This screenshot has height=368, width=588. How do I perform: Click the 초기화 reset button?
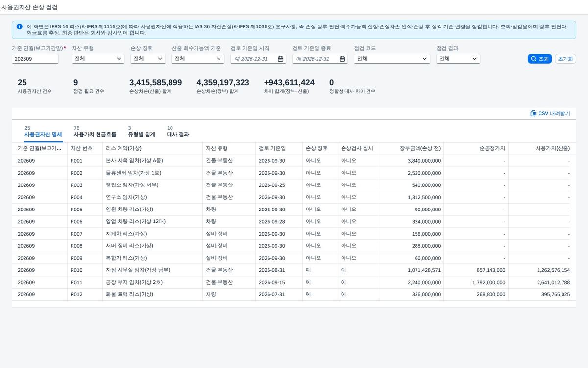pyautogui.click(x=565, y=59)
